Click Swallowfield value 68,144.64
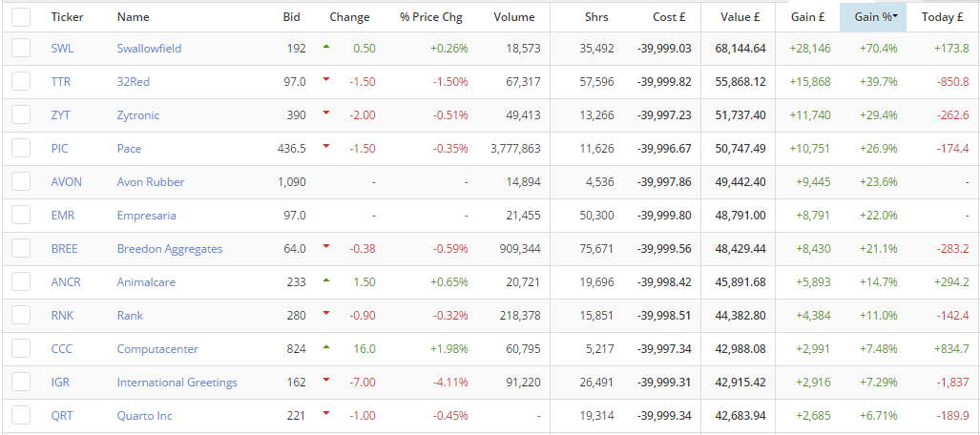Image resolution: width=980 pixels, height=435 pixels. coord(740,49)
